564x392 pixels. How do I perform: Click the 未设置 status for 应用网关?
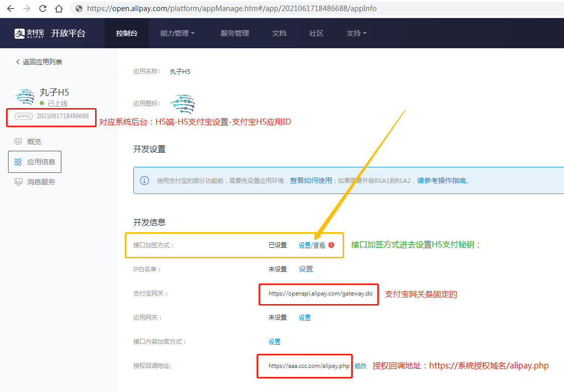coord(278,318)
